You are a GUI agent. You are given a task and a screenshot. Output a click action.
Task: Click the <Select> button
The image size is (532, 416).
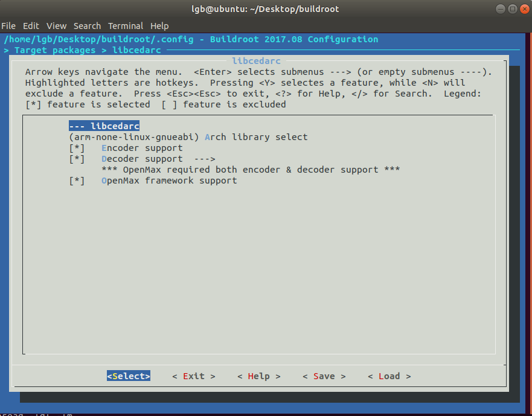tap(129, 376)
